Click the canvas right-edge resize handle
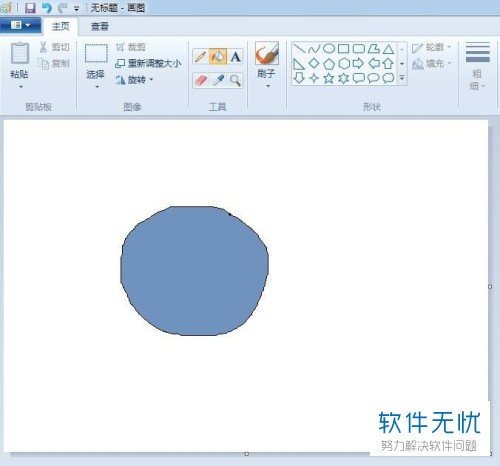 (490, 287)
